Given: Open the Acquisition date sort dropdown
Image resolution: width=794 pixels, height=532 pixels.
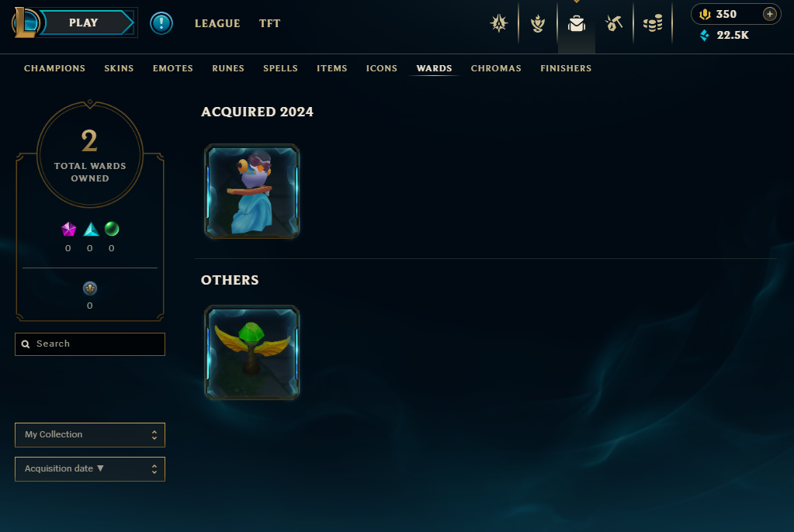Looking at the screenshot, I should click(90, 469).
